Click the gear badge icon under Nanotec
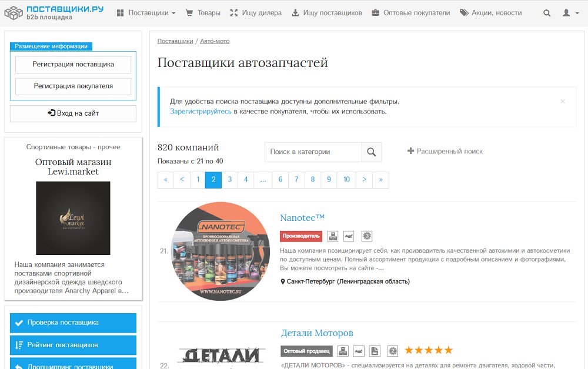588x369 pixels. click(x=367, y=236)
